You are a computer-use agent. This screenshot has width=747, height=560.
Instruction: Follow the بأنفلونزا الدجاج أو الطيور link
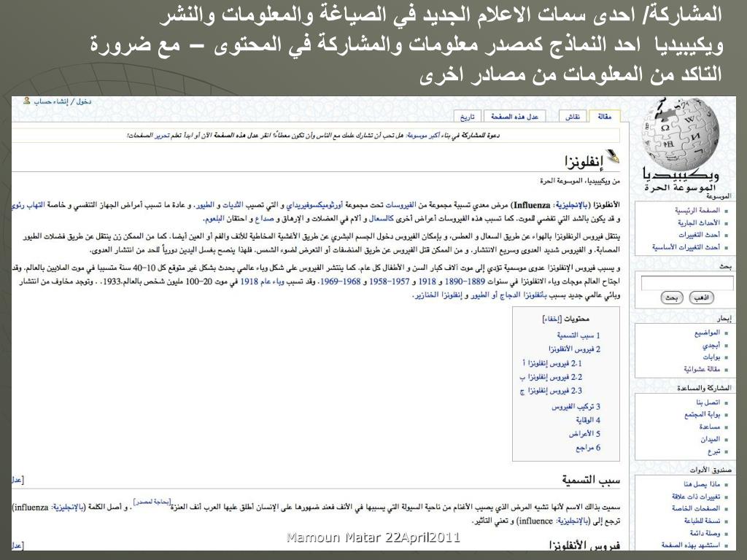coord(508,295)
